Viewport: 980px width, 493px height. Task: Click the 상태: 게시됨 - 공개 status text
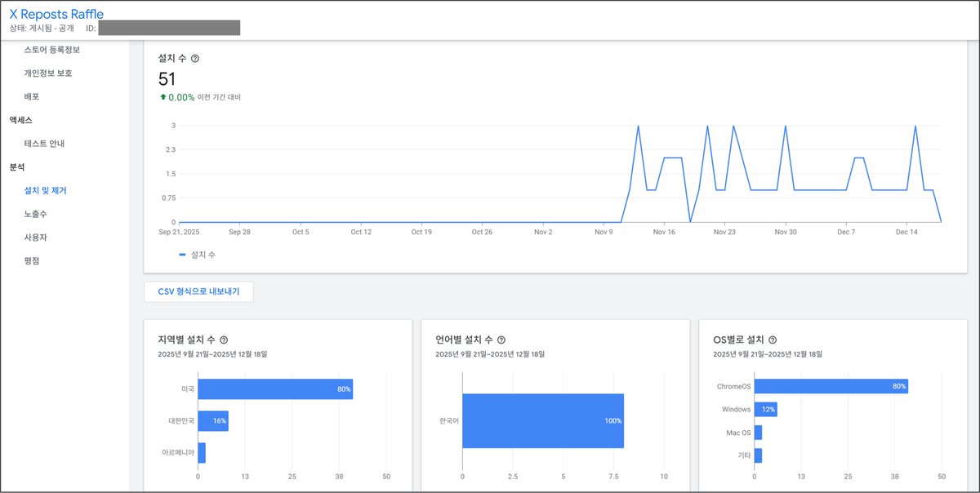[42, 29]
